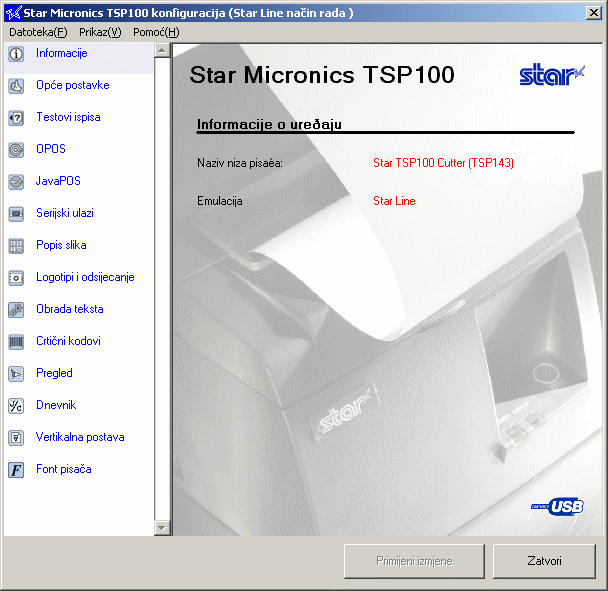Open the Pomoć(H) menu
The width and height of the screenshot is (608, 591).
pyautogui.click(x=156, y=32)
